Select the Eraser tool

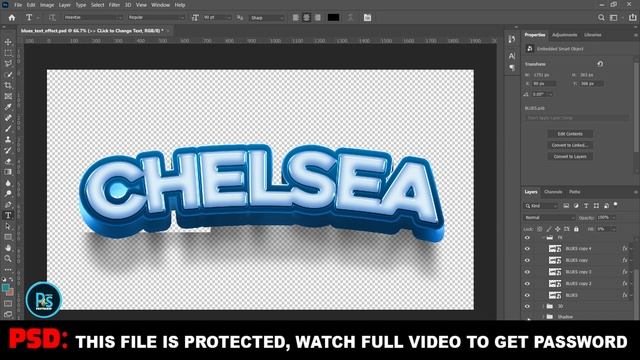pos(8,161)
